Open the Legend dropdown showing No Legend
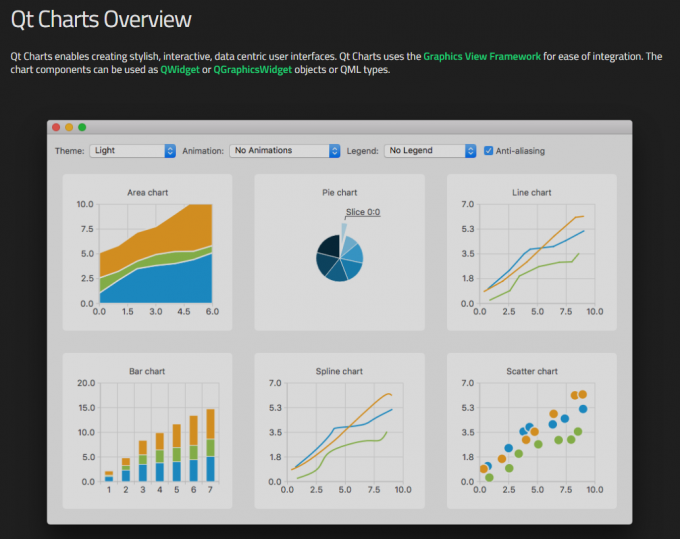Viewport: 680px width, 539px height. (430, 151)
